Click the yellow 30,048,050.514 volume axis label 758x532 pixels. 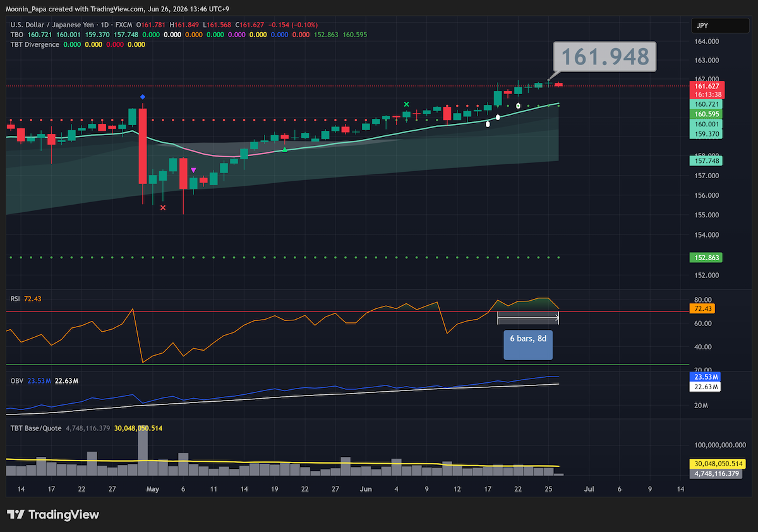click(x=719, y=464)
